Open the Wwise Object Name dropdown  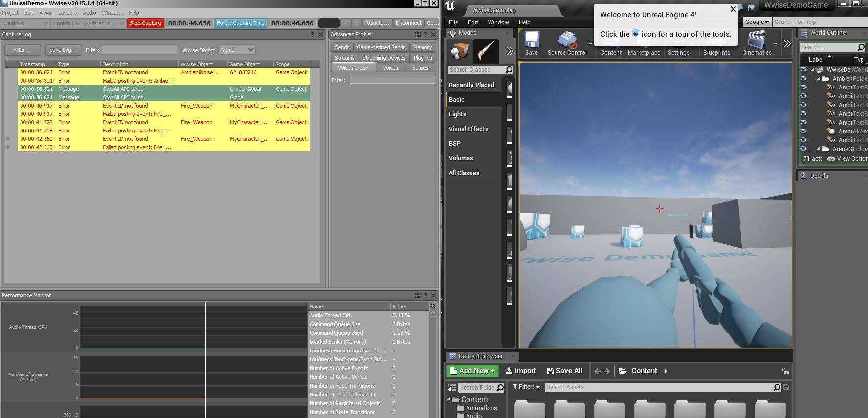[x=237, y=50]
